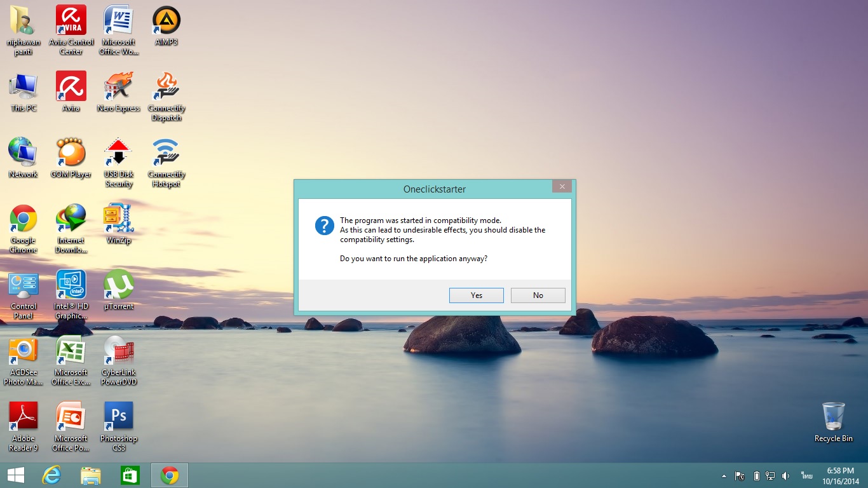Switch to Chrome on the taskbar
Screen dimensions: 868x488
pos(170,475)
